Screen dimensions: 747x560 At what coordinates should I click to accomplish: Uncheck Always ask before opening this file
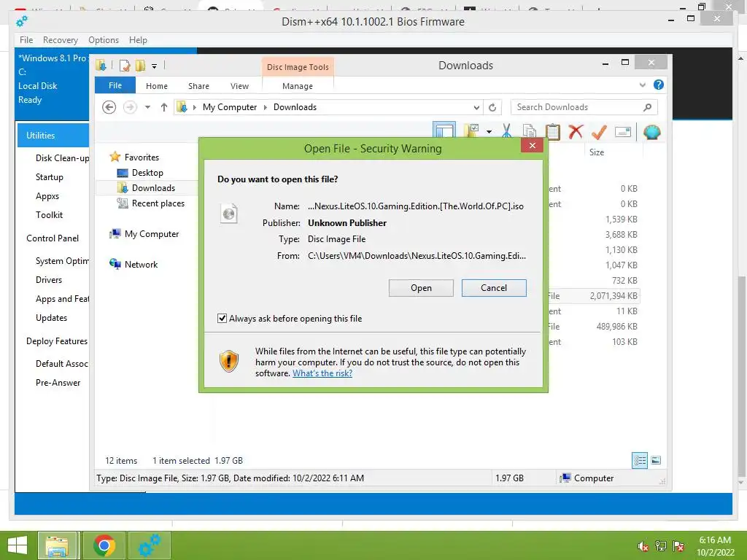coord(222,318)
